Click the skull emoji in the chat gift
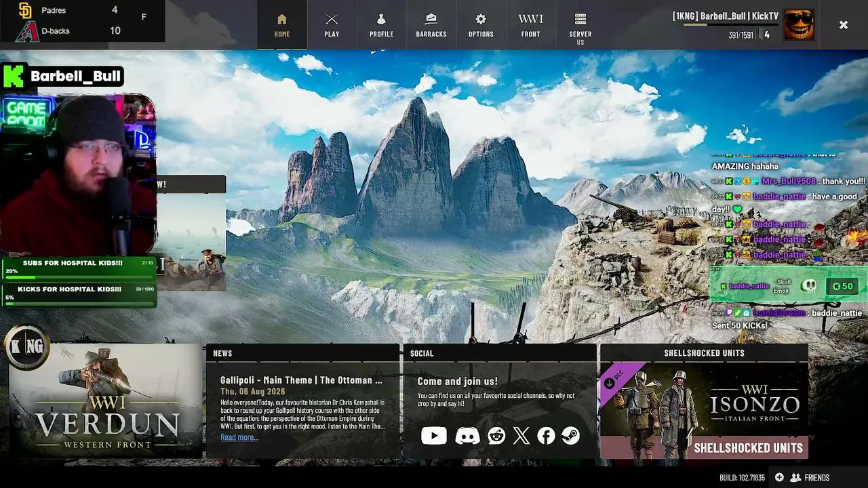Viewport: 868px width, 488px height. (809, 286)
